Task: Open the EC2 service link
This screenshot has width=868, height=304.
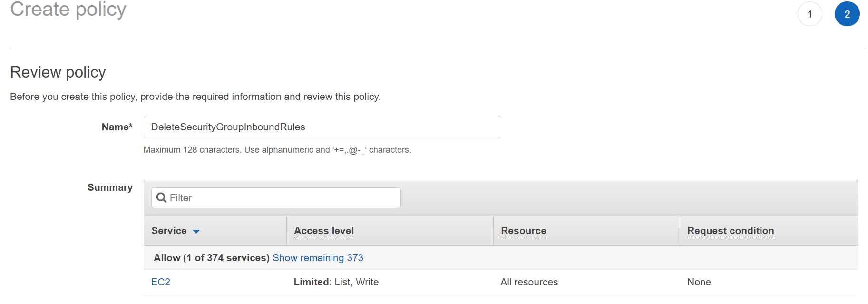Action: pyautogui.click(x=160, y=282)
